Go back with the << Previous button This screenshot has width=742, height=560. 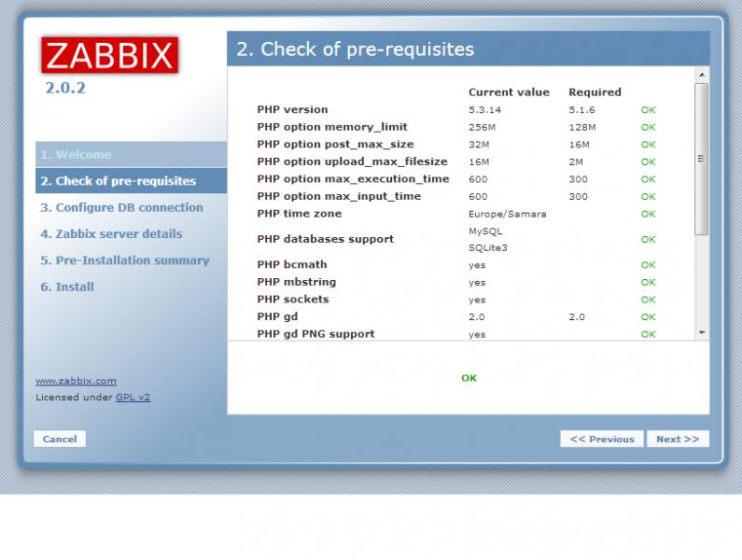point(602,439)
